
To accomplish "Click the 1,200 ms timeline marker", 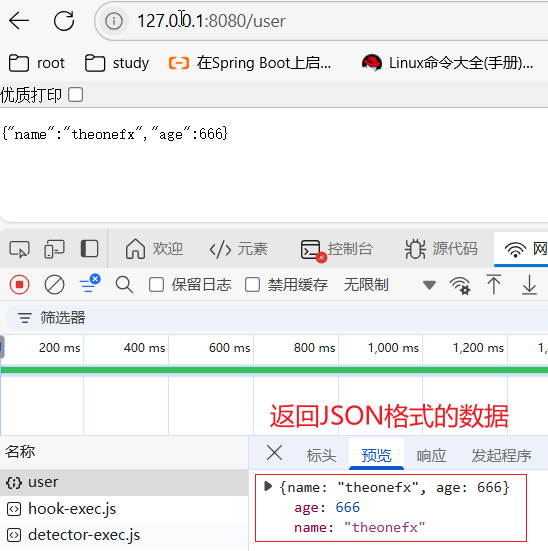I will coord(478,348).
